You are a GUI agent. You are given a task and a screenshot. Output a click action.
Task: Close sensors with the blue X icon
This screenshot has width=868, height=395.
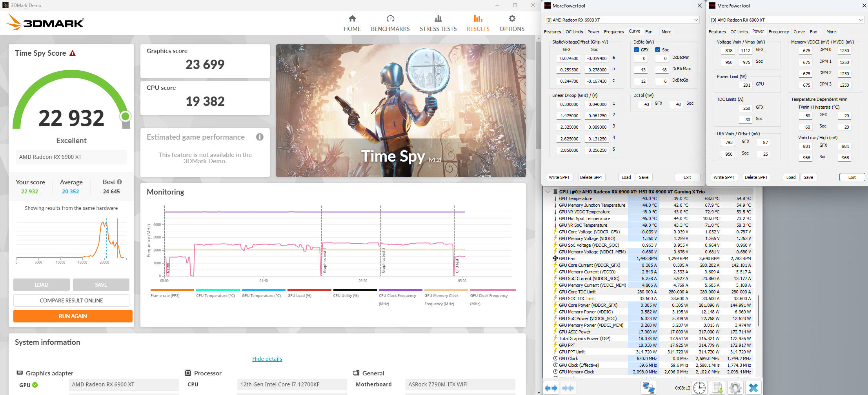tap(753, 388)
